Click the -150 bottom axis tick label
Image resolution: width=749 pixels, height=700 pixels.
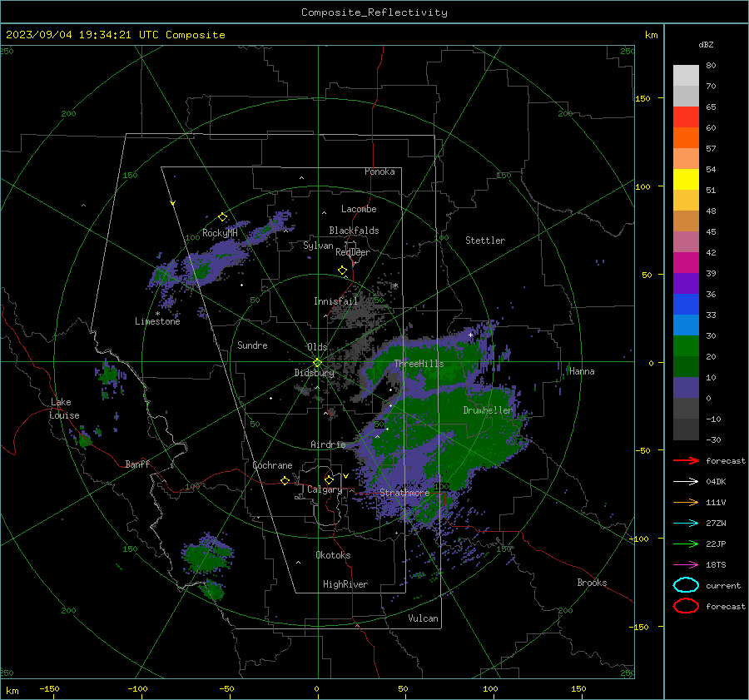pyautogui.click(x=49, y=688)
